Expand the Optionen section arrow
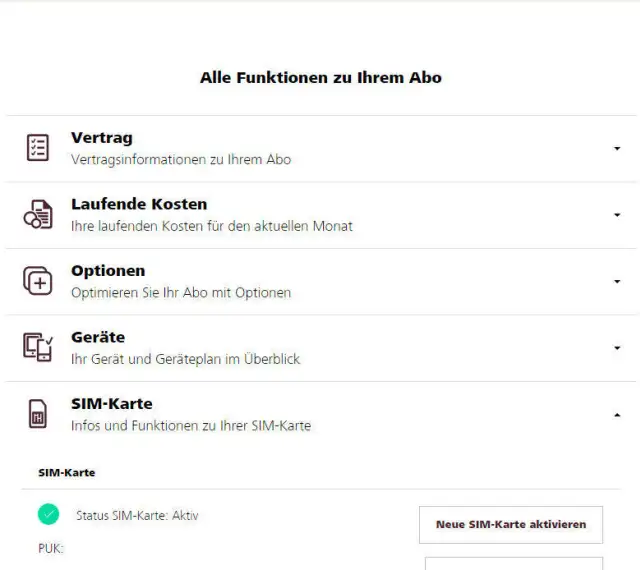The height and width of the screenshot is (570, 640). click(x=617, y=282)
